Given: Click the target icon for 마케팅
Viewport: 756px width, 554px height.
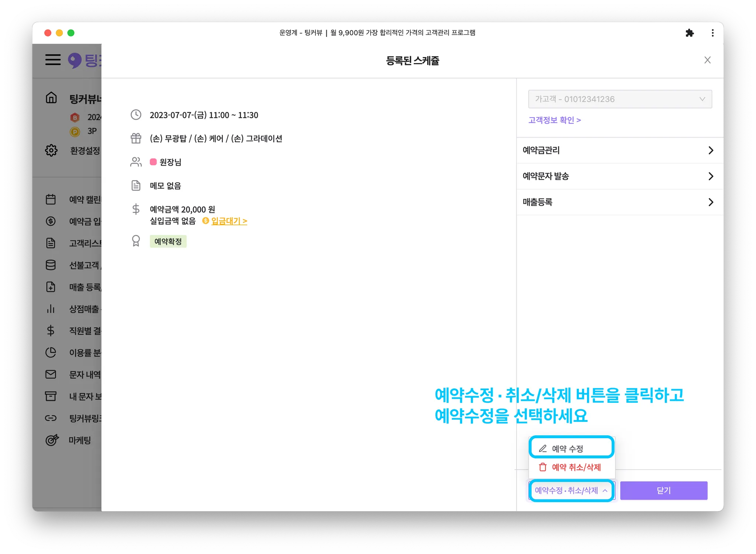Looking at the screenshot, I should tap(52, 440).
